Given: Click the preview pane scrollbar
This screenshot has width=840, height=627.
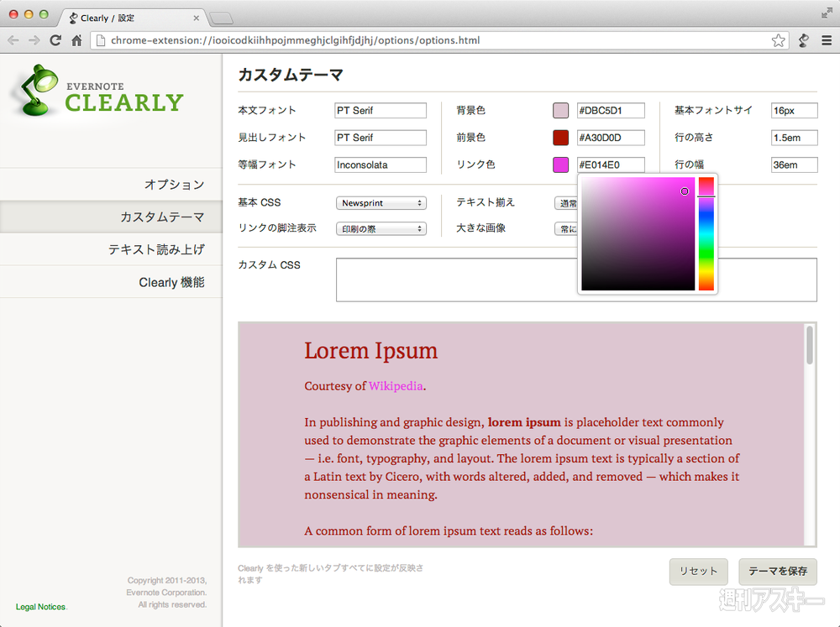Looking at the screenshot, I should tap(810, 345).
